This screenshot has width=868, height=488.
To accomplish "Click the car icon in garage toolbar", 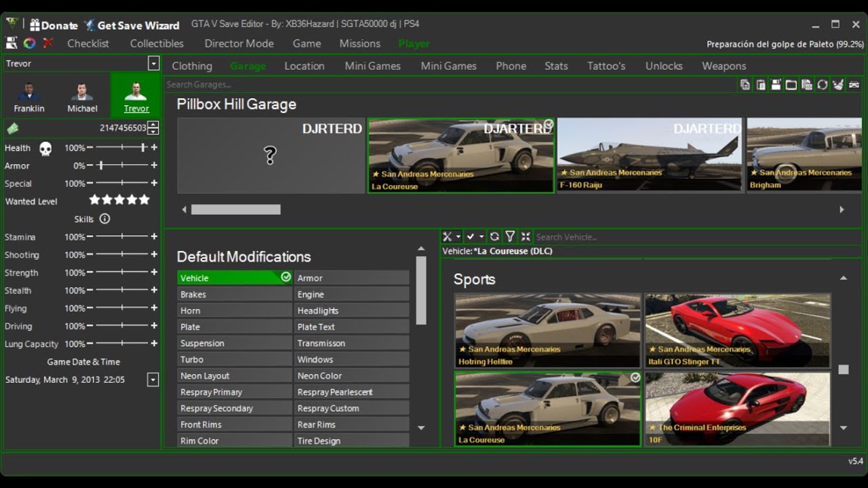I will pos(854,85).
